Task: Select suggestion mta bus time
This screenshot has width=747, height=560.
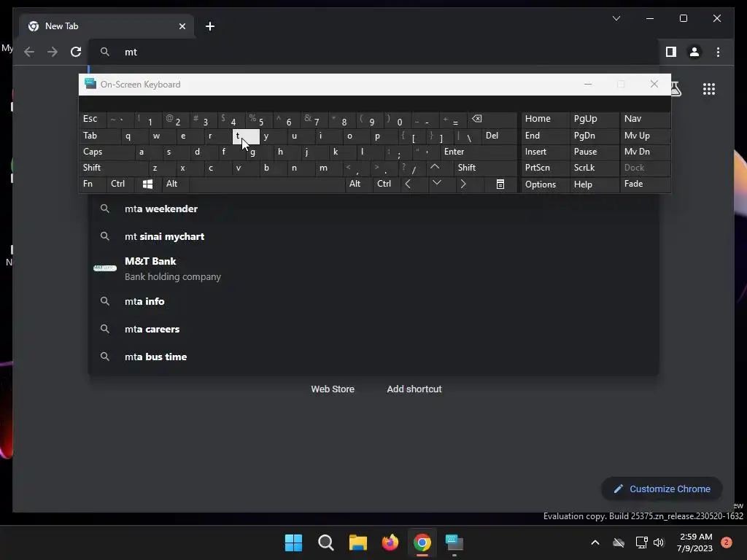Action: point(374,356)
